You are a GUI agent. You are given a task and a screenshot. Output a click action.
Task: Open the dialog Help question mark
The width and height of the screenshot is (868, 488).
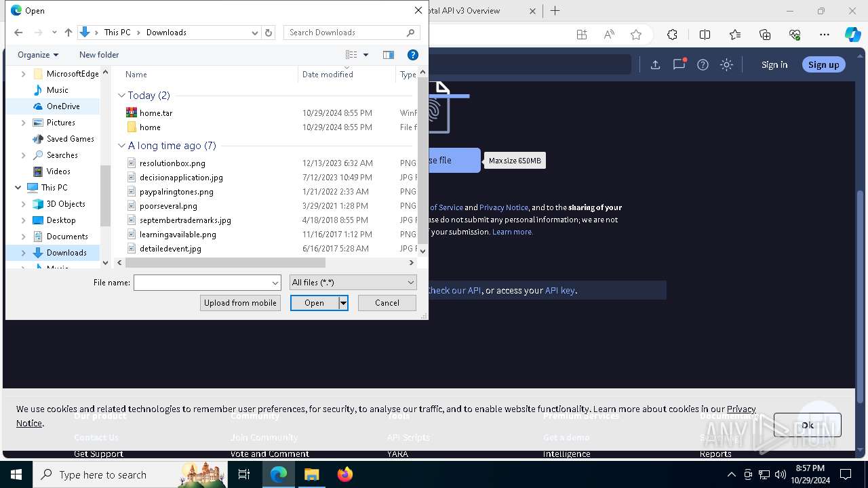pos(412,55)
